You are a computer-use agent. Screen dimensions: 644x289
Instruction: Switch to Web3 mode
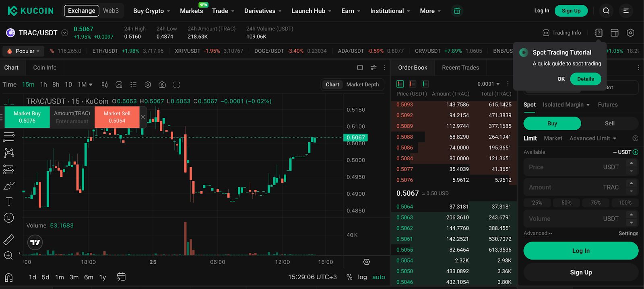(x=111, y=11)
